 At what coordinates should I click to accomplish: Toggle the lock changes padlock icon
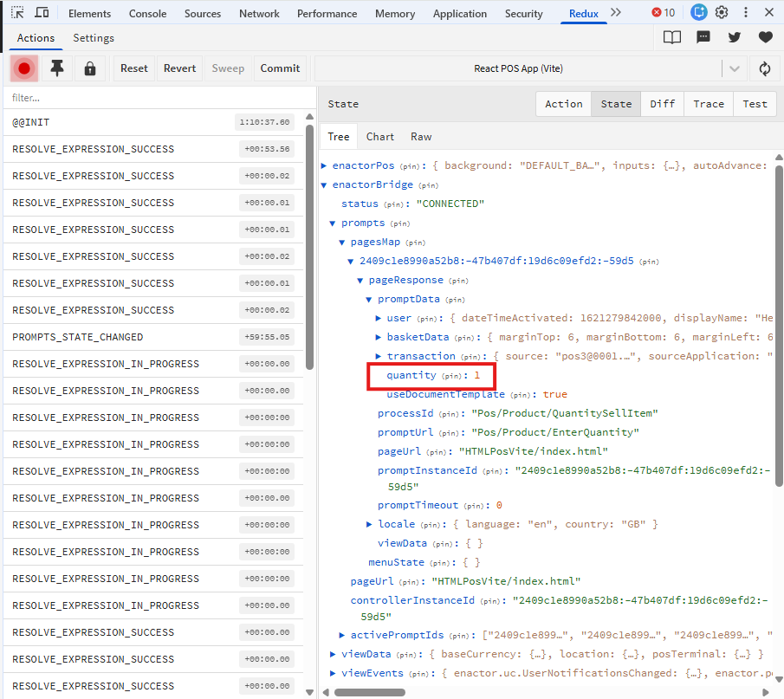[x=89, y=68]
